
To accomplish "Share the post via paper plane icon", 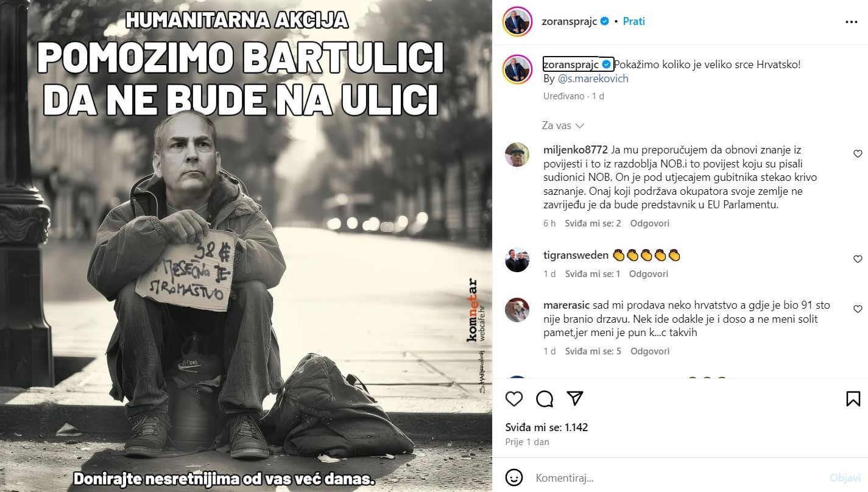I will point(575,399).
